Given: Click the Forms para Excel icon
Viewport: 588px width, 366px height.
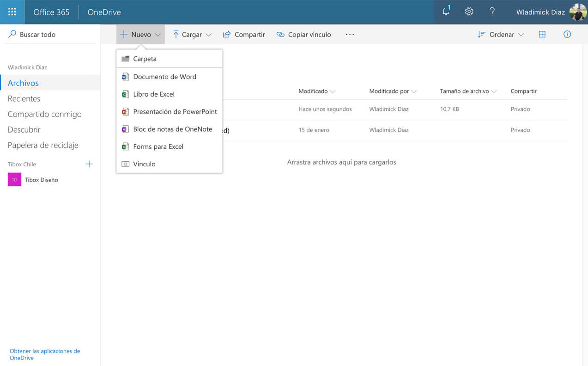Looking at the screenshot, I should click(x=125, y=146).
